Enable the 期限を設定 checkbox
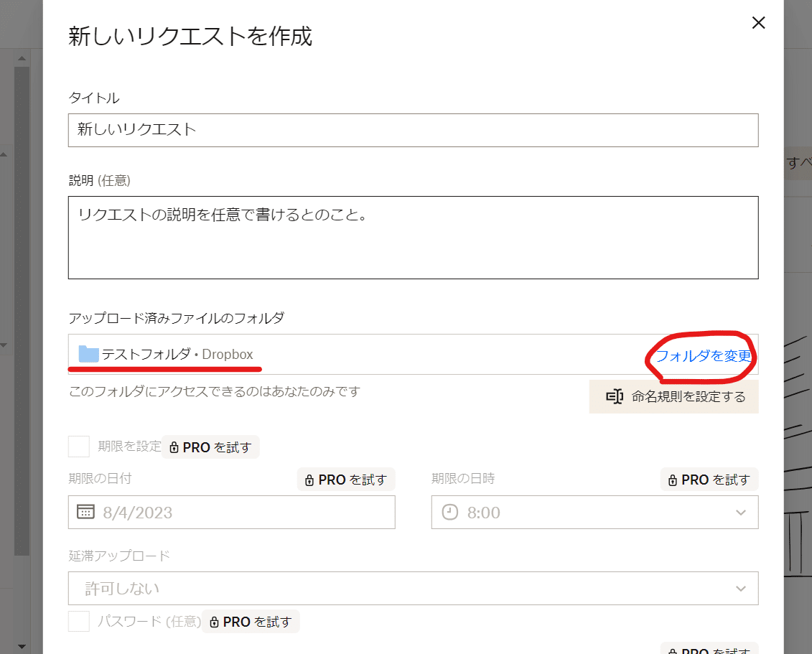This screenshot has height=654, width=812. (x=78, y=446)
